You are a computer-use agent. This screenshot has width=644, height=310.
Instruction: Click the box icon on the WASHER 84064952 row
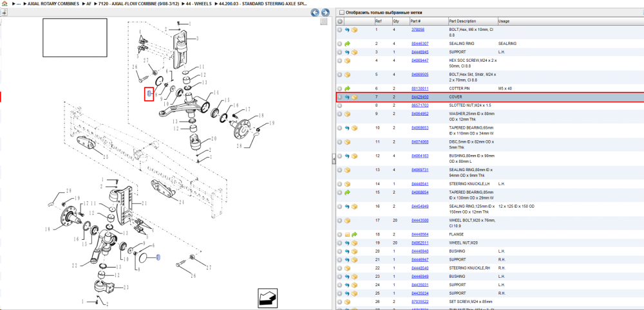coord(347,114)
